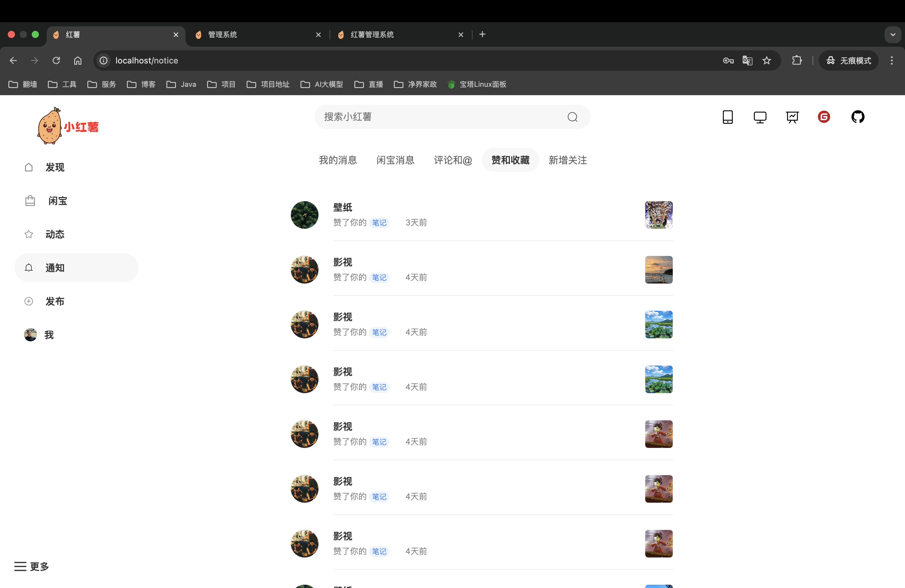This screenshot has width=905, height=588.
Task: Open the GitHub icon link
Action: point(857,117)
